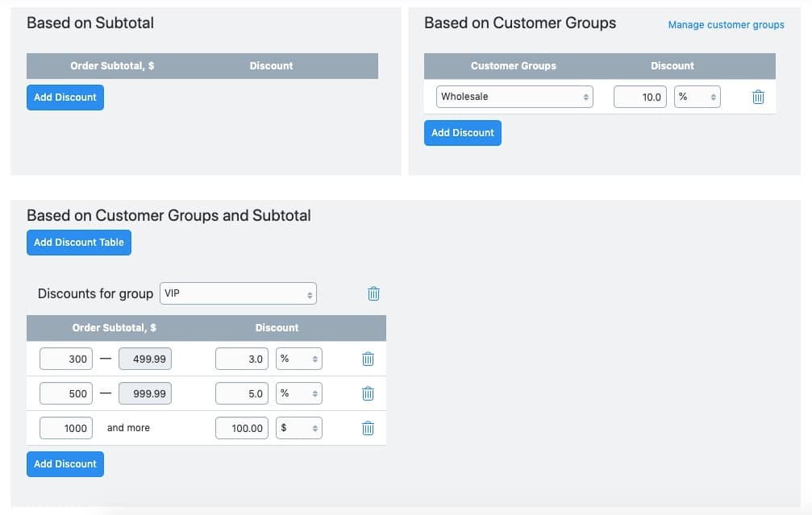Edit the 1000 minimum subtotal field
The image size is (812, 515).
pos(66,428)
